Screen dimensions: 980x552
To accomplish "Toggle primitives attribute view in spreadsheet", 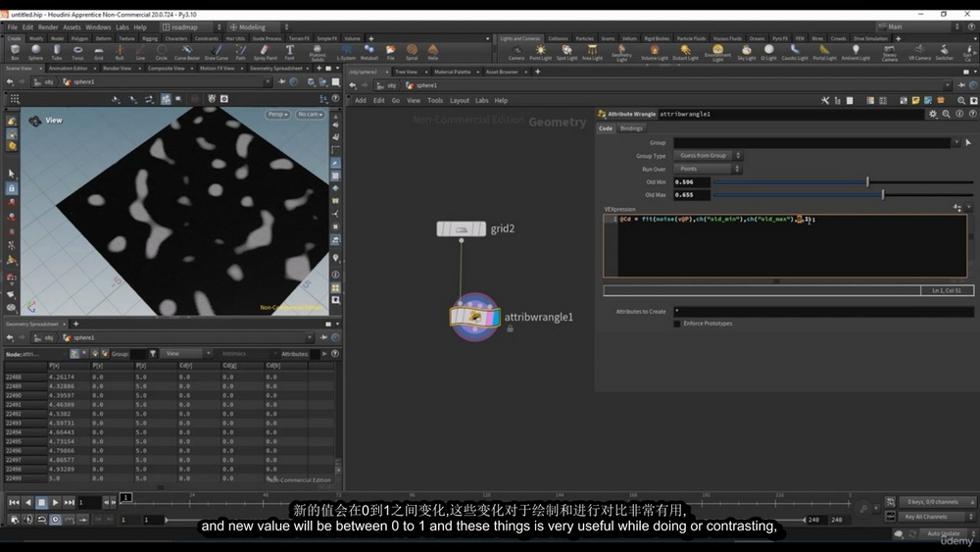I will pyautogui.click(x=95, y=354).
